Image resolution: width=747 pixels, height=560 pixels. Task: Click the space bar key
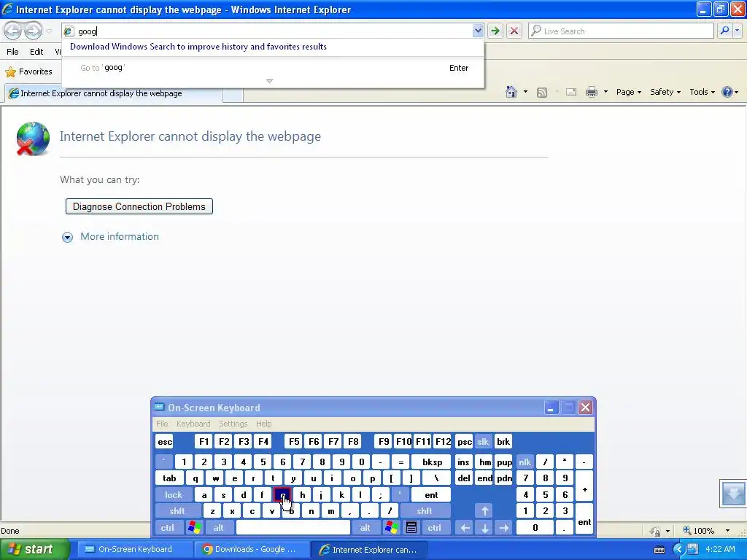click(x=293, y=528)
